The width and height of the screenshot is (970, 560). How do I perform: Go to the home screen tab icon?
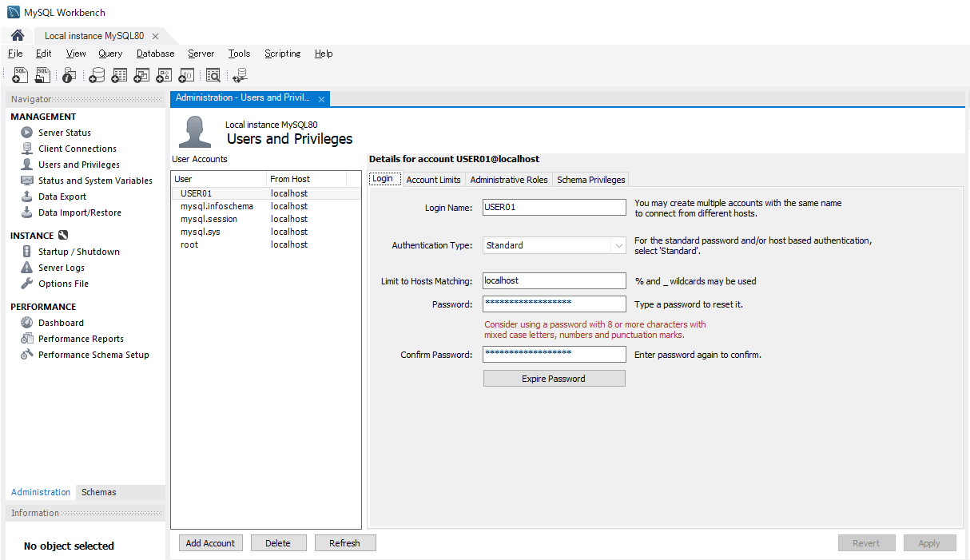[x=18, y=36]
